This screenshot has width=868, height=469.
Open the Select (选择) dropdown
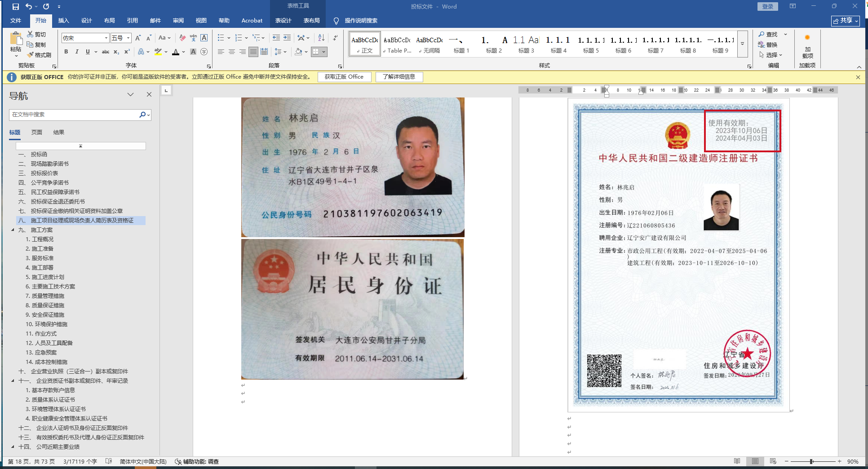coord(771,55)
